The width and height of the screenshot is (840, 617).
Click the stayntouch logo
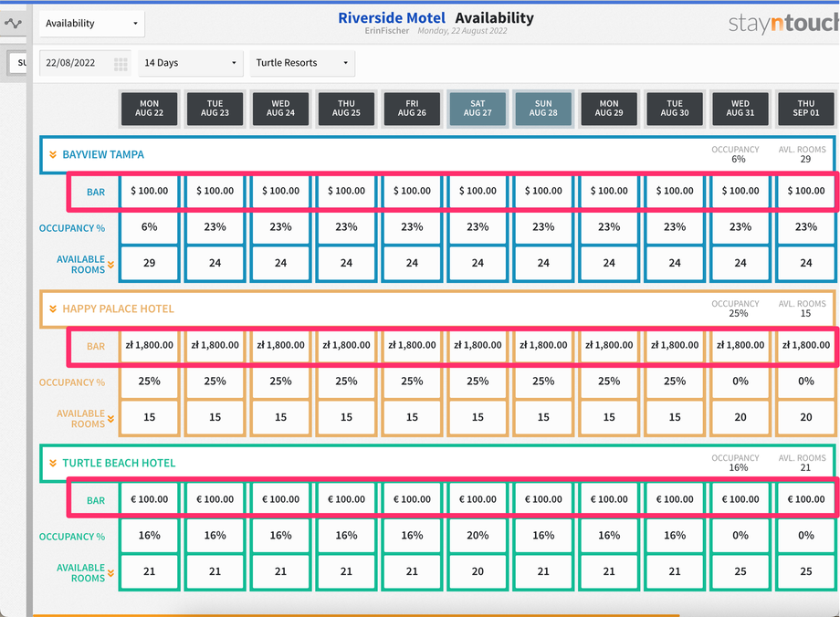coord(783,23)
